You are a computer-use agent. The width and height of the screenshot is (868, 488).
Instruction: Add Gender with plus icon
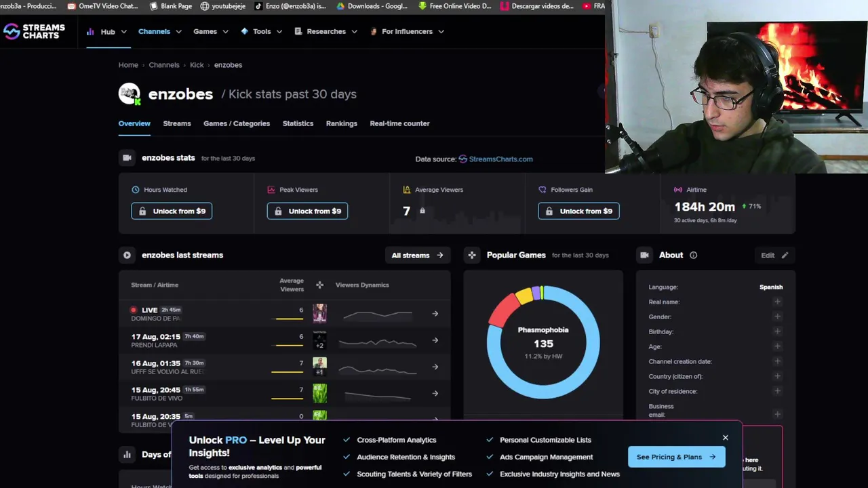click(x=777, y=317)
